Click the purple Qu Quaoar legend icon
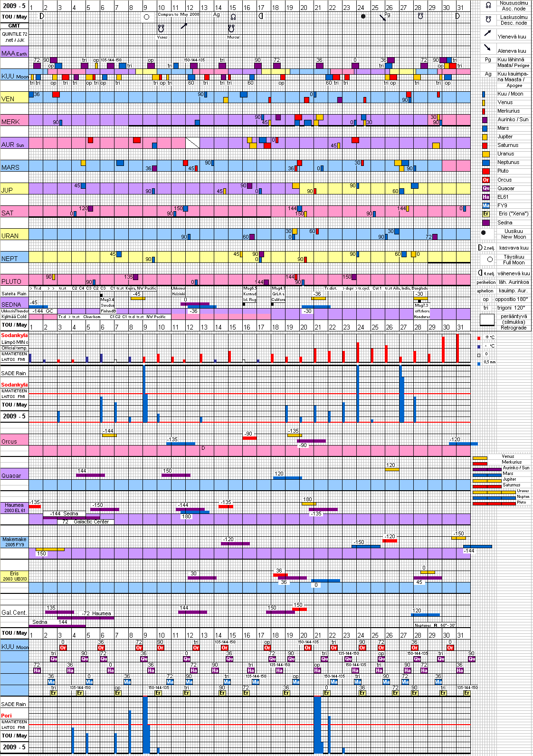 click(485, 188)
